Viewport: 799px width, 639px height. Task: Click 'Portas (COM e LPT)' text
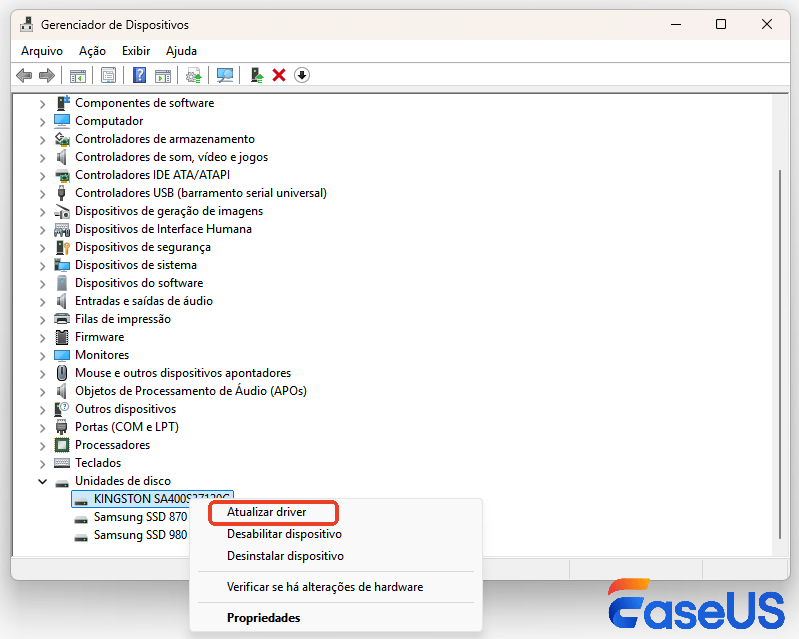[127, 427]
